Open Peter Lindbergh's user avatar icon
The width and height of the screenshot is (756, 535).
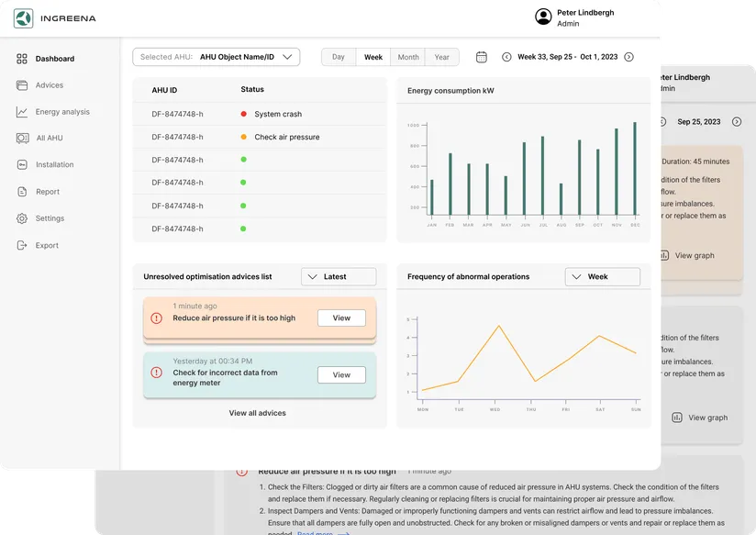543,17
